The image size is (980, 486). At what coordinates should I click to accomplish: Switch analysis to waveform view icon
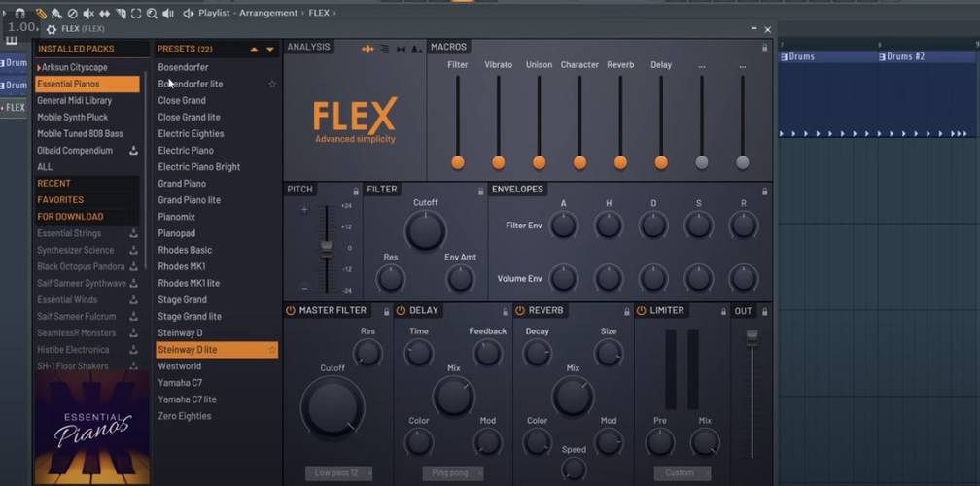(368, 50)
